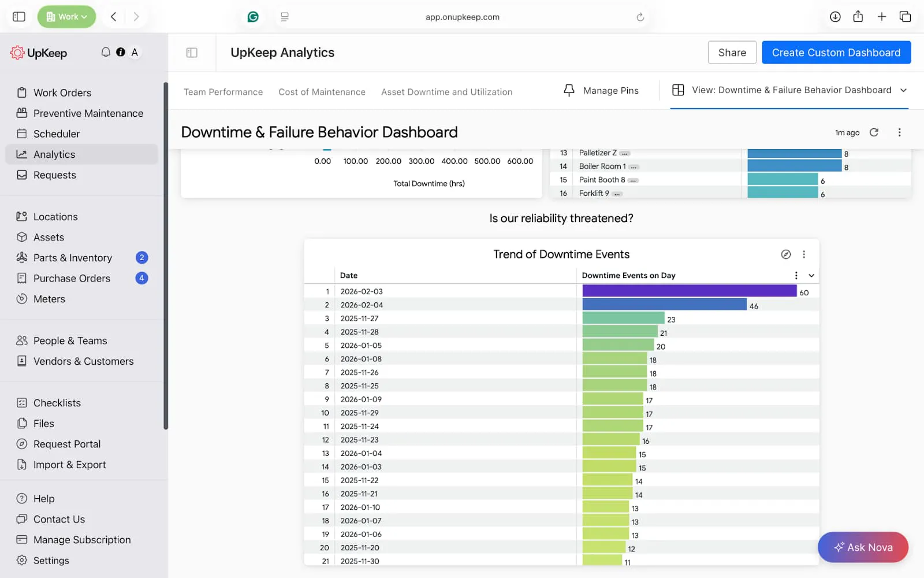Open the Work tab group dropdown

click(67, 17)
